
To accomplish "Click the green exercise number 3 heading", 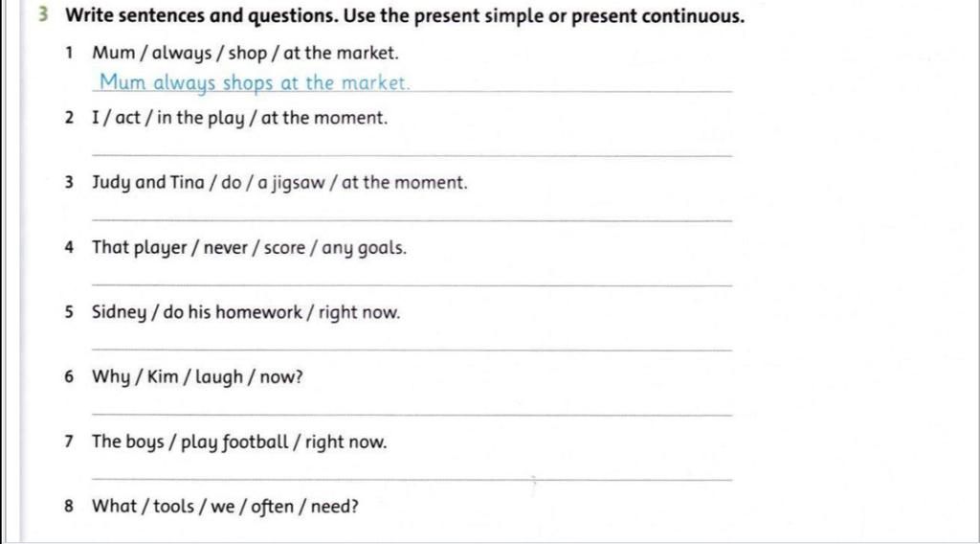I will 42,15.
